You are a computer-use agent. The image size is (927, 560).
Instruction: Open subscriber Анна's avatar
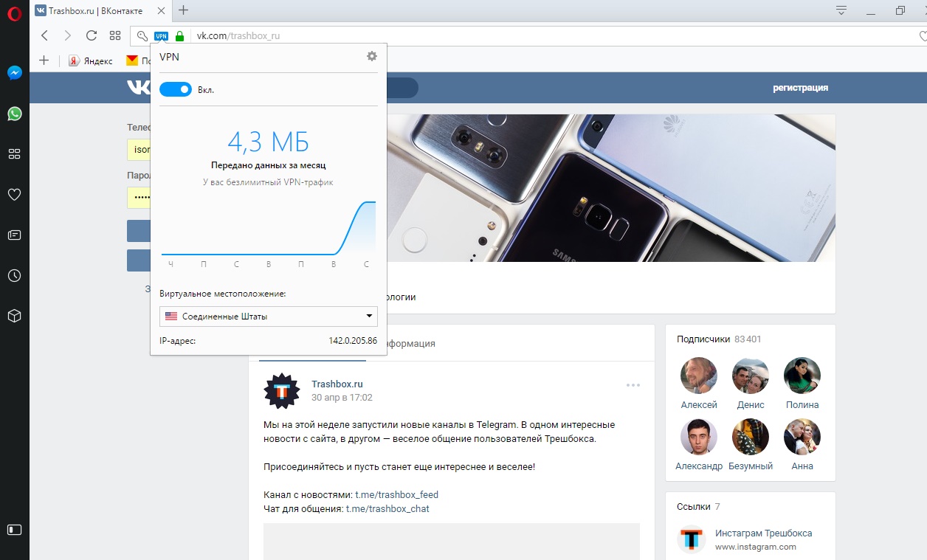point(802,438)
